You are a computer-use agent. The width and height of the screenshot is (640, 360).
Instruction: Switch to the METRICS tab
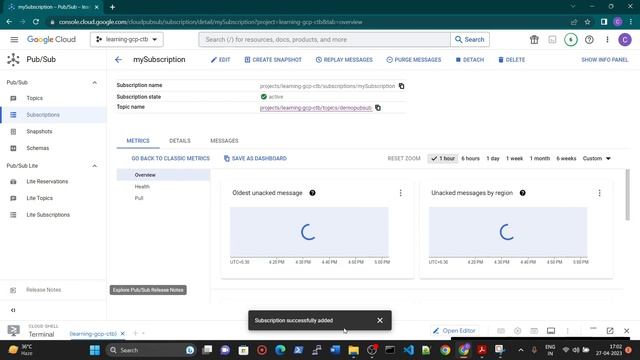tap(138, 140)
